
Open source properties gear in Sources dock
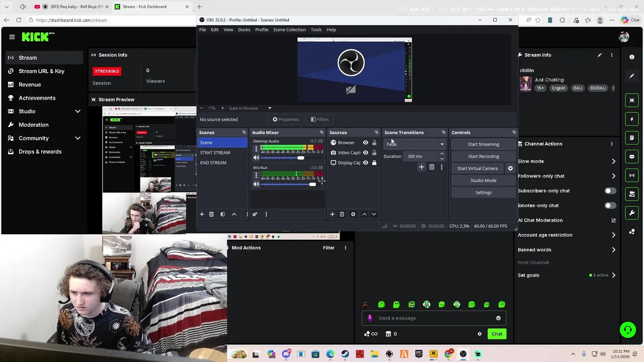point(353,214)
